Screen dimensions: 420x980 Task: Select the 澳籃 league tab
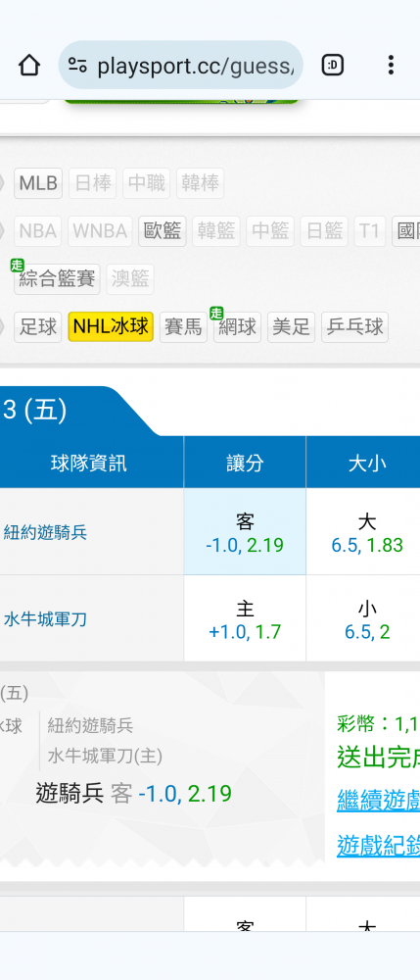pos(130,279)
